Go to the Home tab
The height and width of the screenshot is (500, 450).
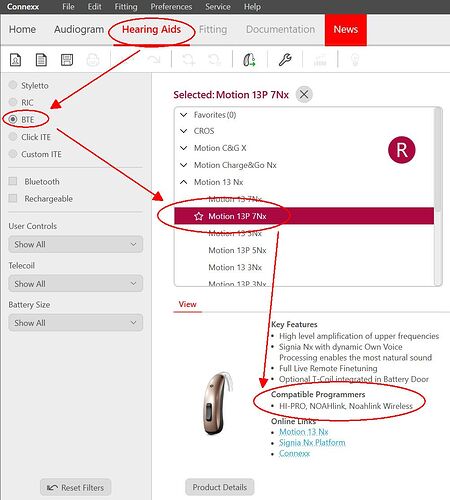[22, 29]
